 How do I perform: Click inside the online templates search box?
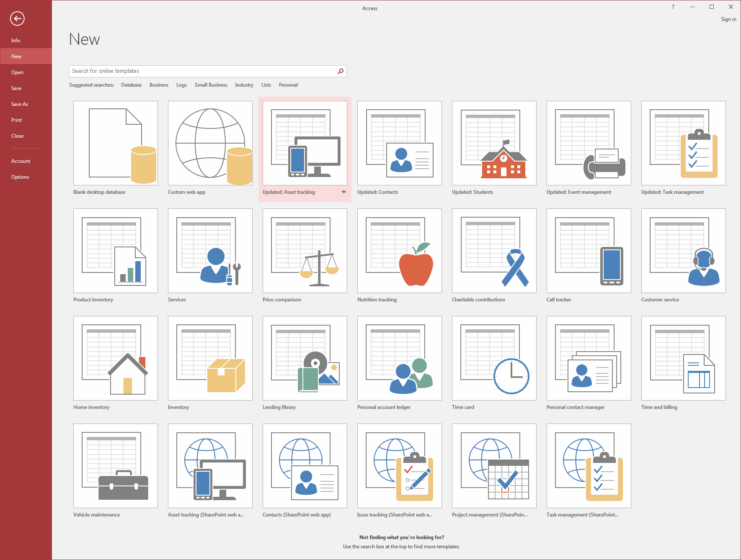(201, 71)
